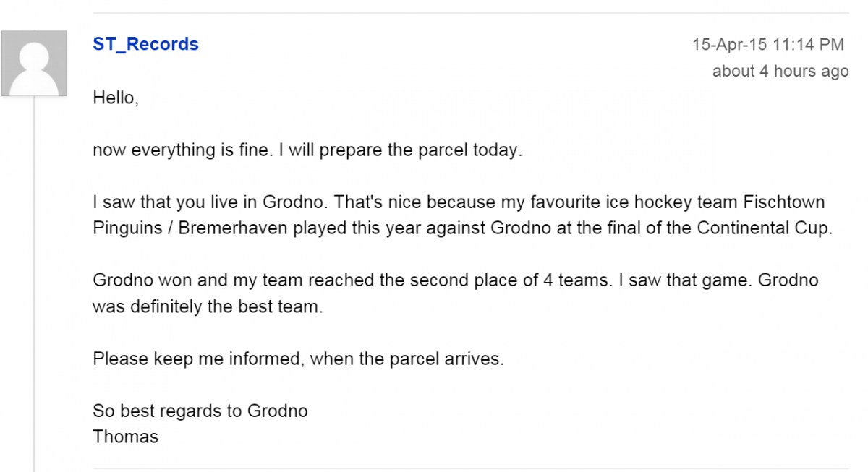The image size is (868, 472).
Task: Click the "Hello," greeting line
Action: pyautogui.click(x=116, y=98)
